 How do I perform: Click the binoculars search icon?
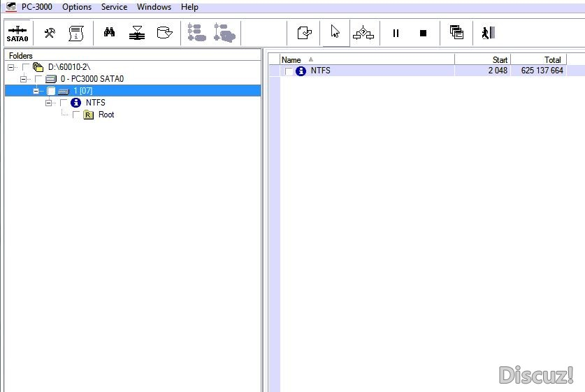[x=109, y=32]
